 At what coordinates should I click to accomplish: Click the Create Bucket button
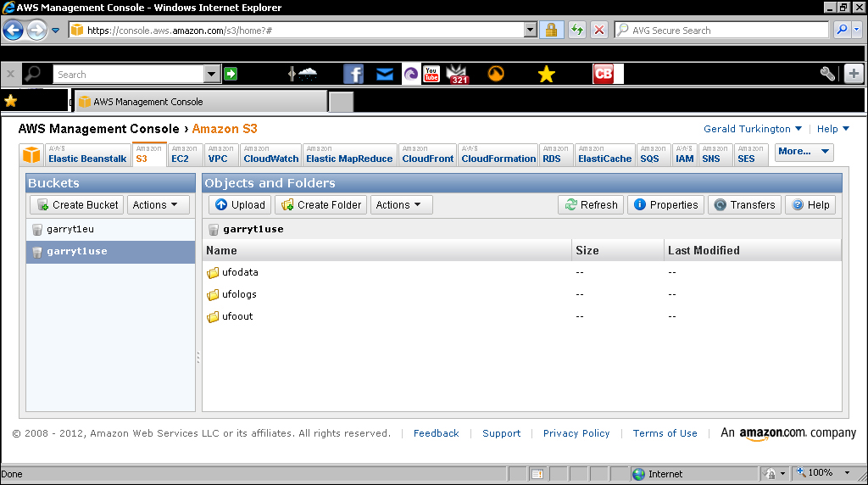point(77,205)
